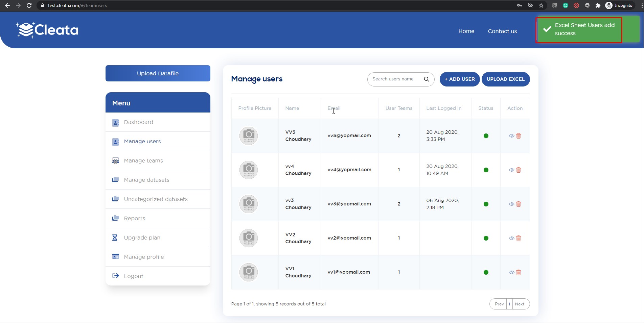Open Dashboard from the side menu
Viewport: 644px width, 323px height.
158,122
